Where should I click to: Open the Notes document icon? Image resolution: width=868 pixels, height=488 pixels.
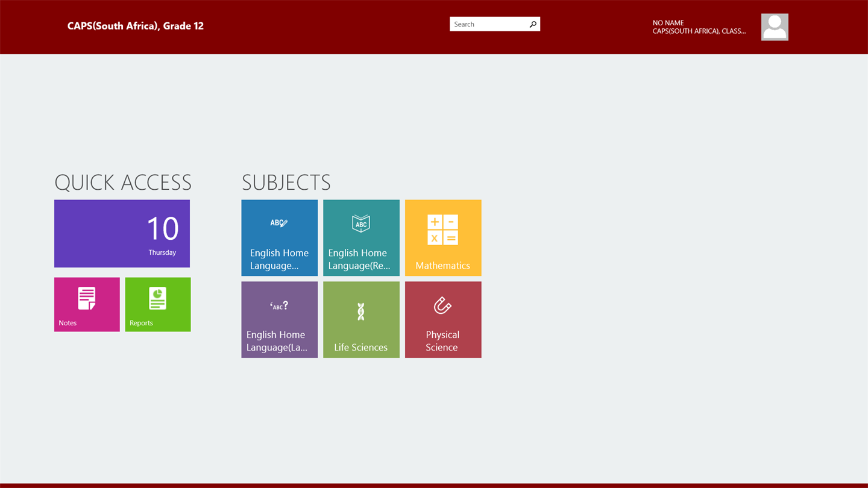[x=87, y=298]
